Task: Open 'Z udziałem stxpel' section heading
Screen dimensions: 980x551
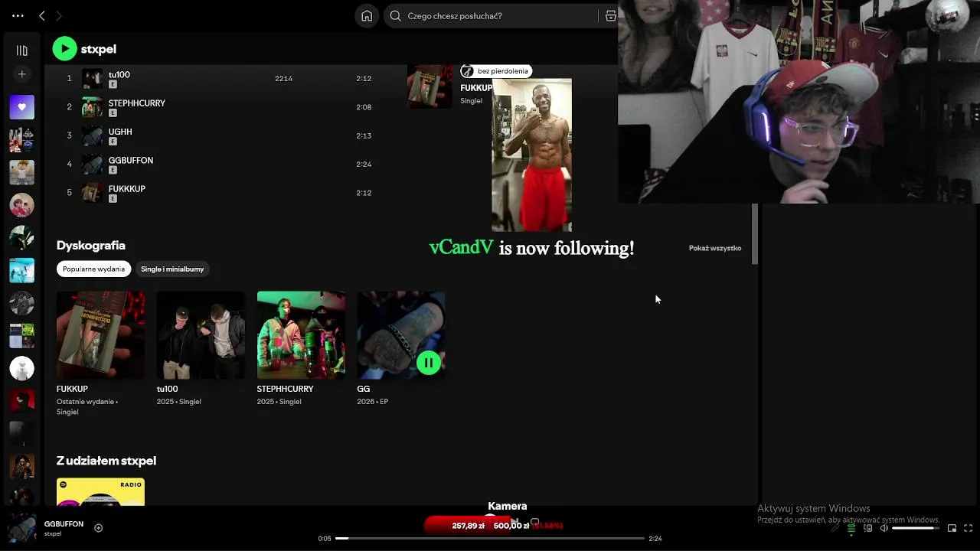Action: pyautogui.click(x=106, y=461)
